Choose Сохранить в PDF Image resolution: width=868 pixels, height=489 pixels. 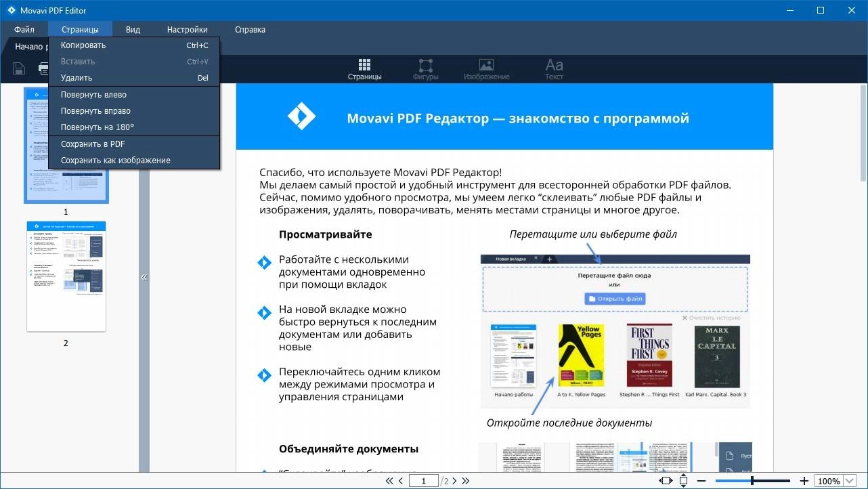click(134, 144)
